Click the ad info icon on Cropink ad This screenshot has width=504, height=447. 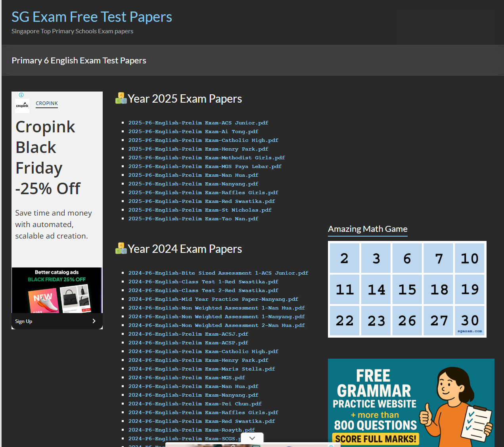[21, 95]
